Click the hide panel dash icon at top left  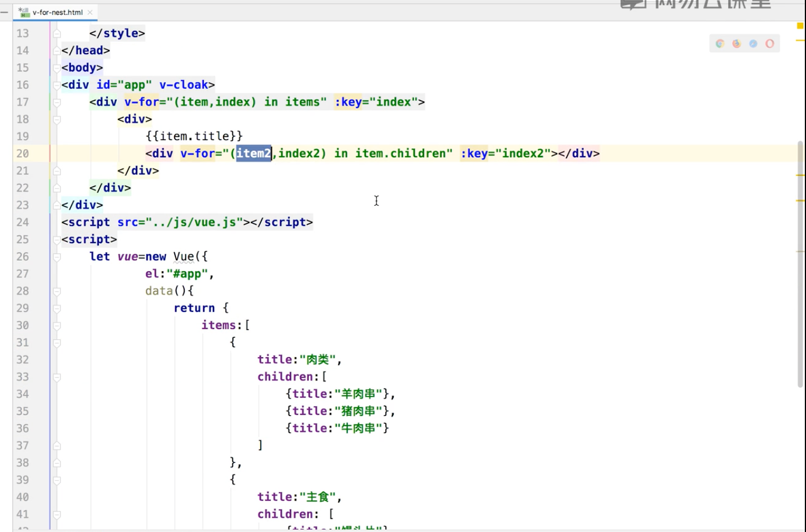pos(4,12)
